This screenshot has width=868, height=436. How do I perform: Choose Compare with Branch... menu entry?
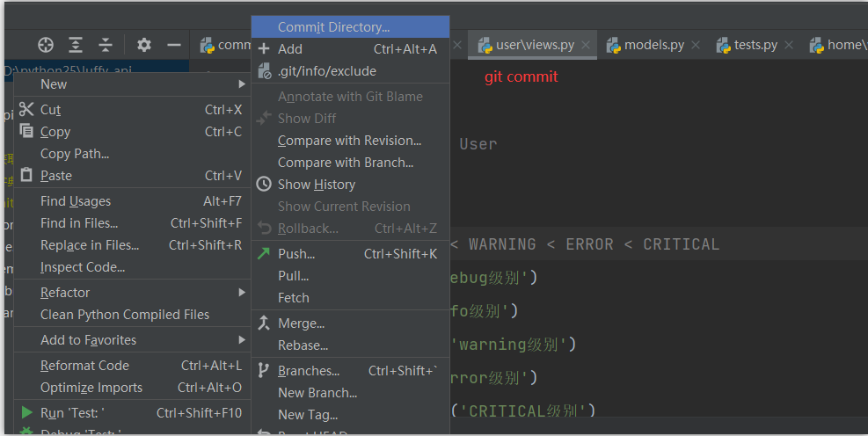(345, 163)
